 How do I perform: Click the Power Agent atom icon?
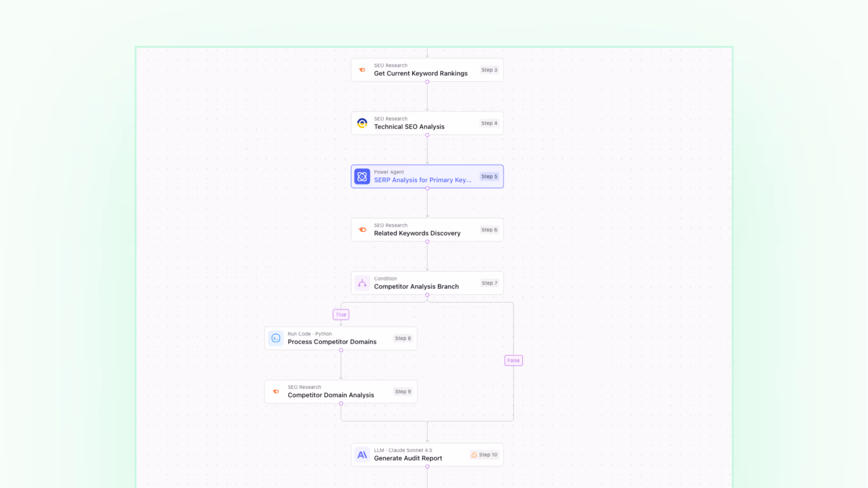click(x=362, y=176)
